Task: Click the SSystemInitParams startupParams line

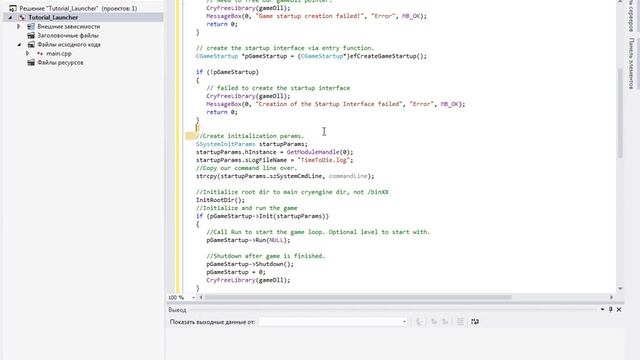Action: [252, 144]
